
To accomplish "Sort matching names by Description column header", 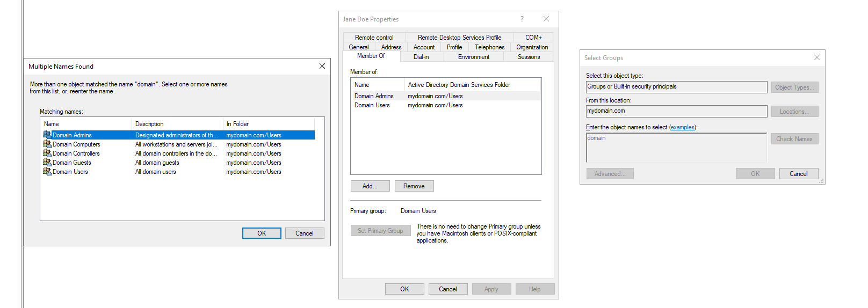I will coord(177,124).
